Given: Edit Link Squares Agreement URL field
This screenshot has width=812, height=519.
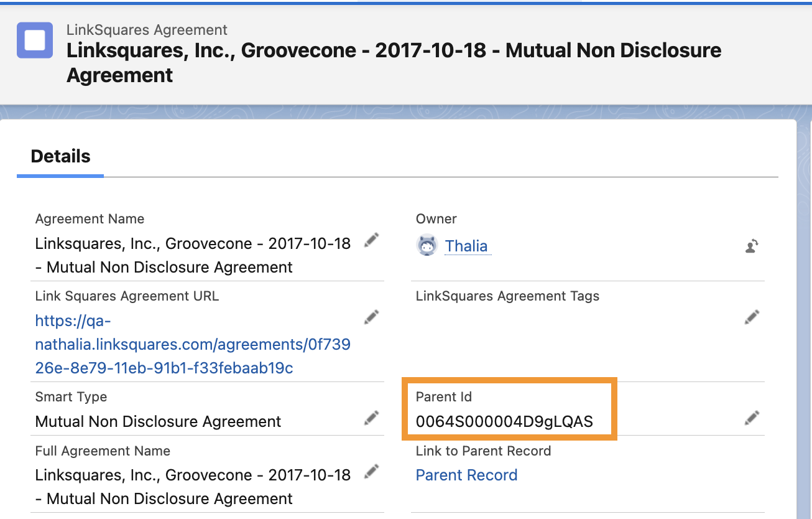Looking at the screenshot, I should 371,317.
